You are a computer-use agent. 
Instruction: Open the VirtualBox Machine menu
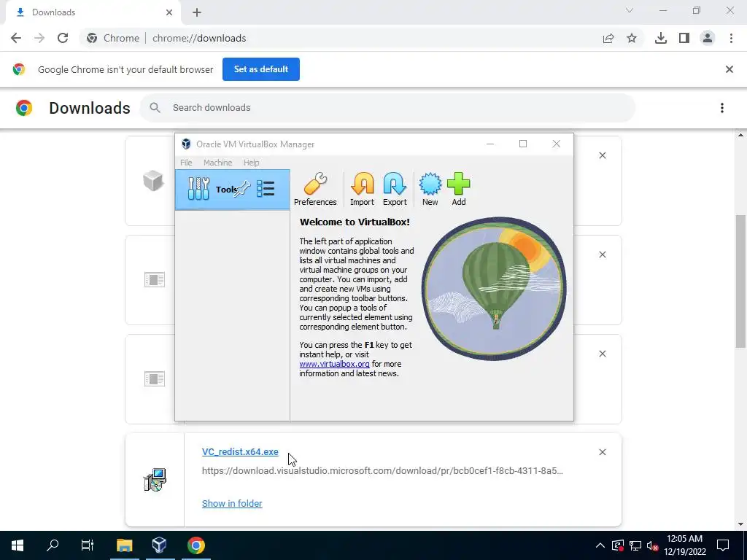click(x=217, y=163)
